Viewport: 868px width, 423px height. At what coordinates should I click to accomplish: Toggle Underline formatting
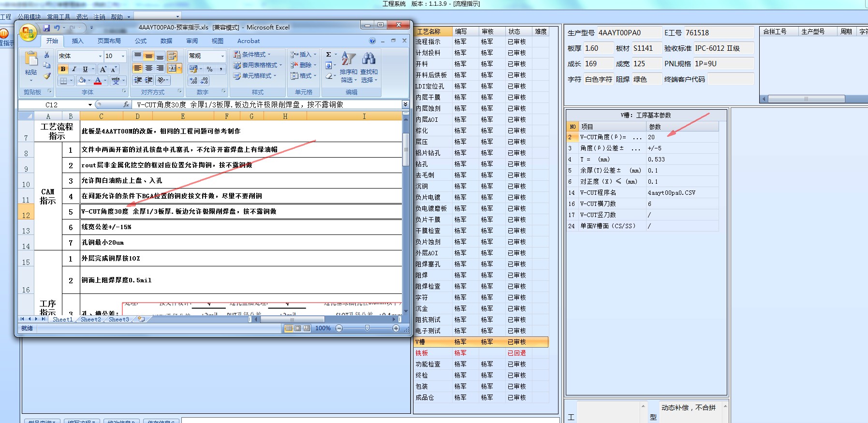(85, 69)
